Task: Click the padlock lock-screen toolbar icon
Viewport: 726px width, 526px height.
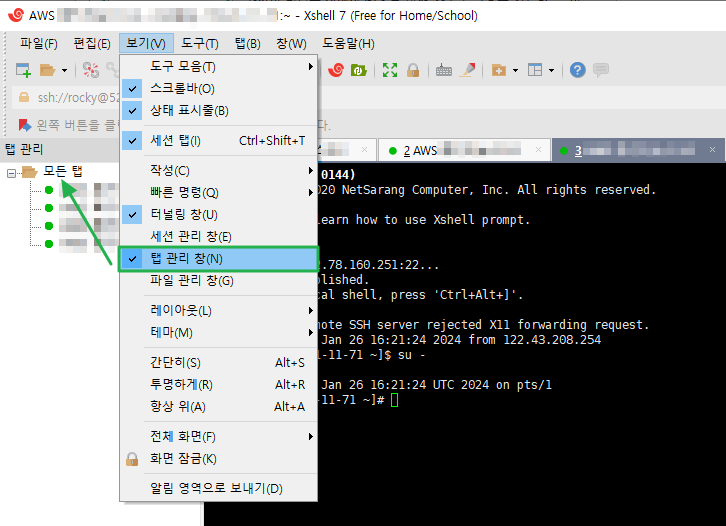Action: [x=413, y=70]
